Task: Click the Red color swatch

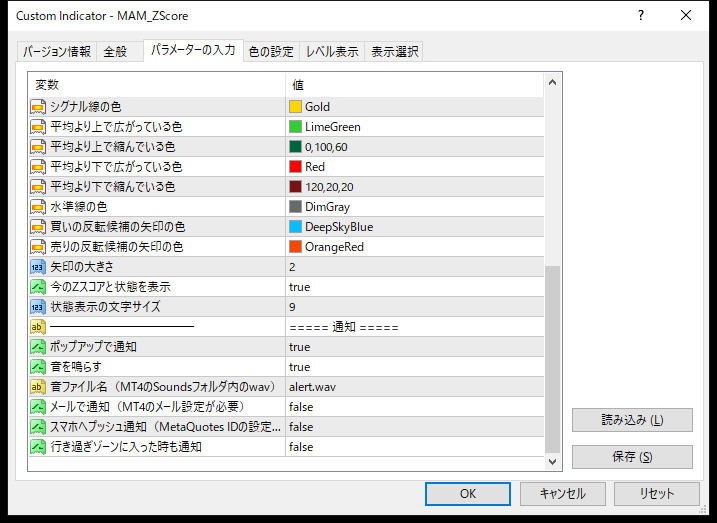Action: point(295,167)
